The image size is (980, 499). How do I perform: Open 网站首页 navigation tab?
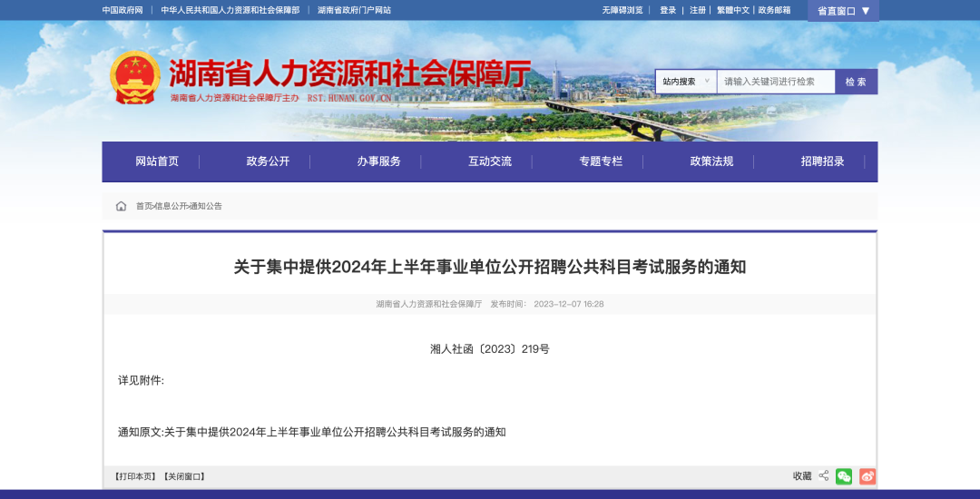tap(157, 161)
